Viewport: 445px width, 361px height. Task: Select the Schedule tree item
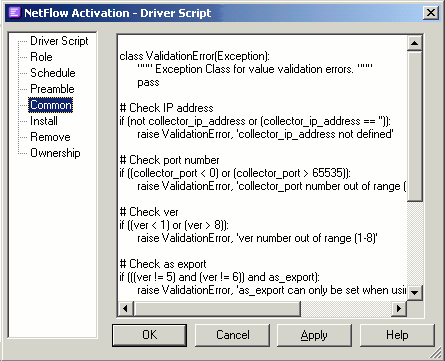click(53, 73)
